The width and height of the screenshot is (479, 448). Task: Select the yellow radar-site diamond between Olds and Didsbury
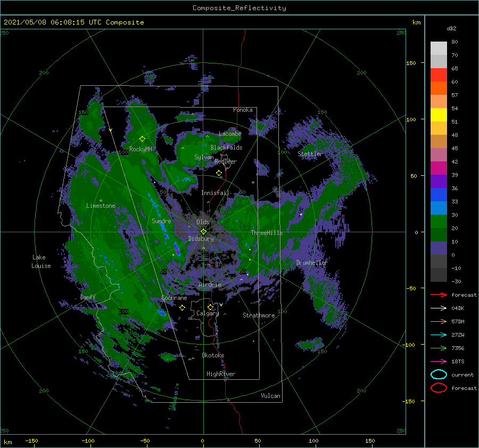pyautogui.click(x=203, y=232)
